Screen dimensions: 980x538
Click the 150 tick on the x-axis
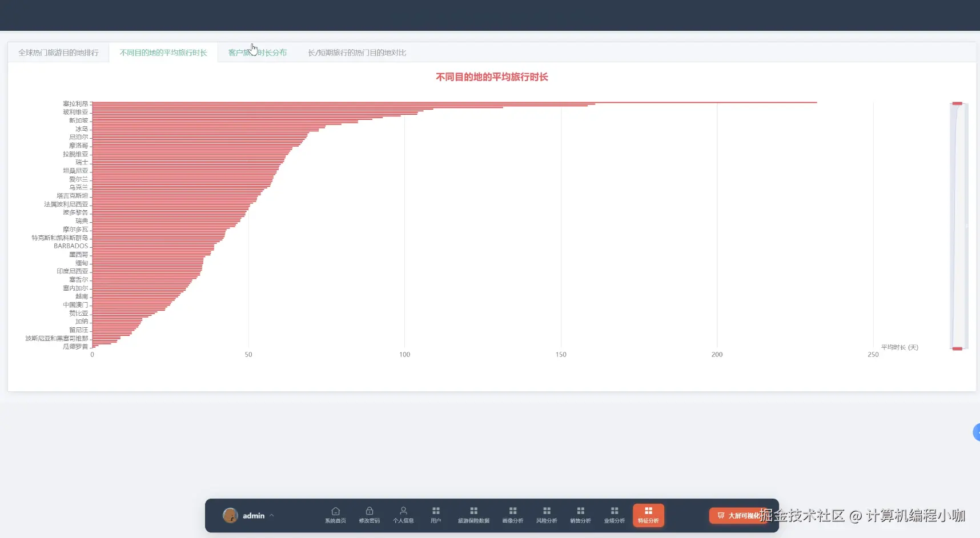coord(561,355)
